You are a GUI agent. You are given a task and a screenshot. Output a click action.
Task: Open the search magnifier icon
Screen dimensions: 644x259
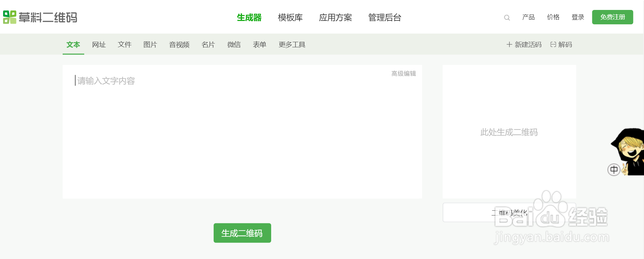(507, 17)
